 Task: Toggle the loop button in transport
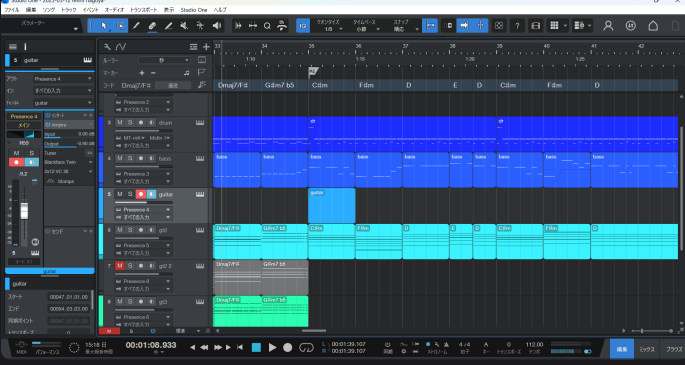306,348
